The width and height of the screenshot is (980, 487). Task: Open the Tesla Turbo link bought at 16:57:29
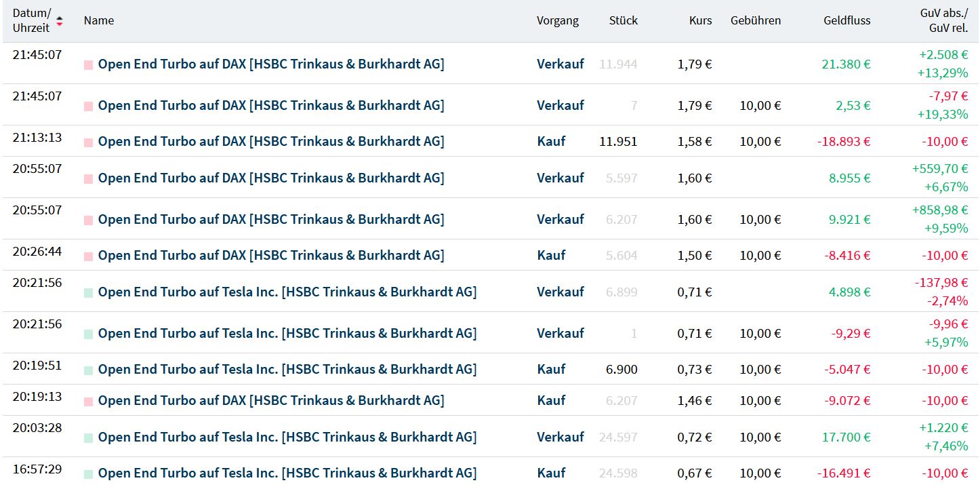pyautogui.click(x=287, y=473)
